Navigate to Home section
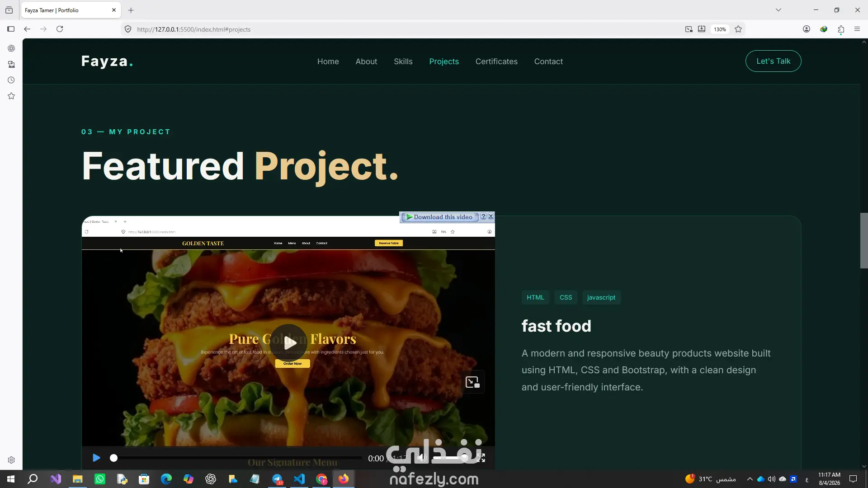This screenshot has height=488, width=868. pyautogui.click(x=328, y=61)
